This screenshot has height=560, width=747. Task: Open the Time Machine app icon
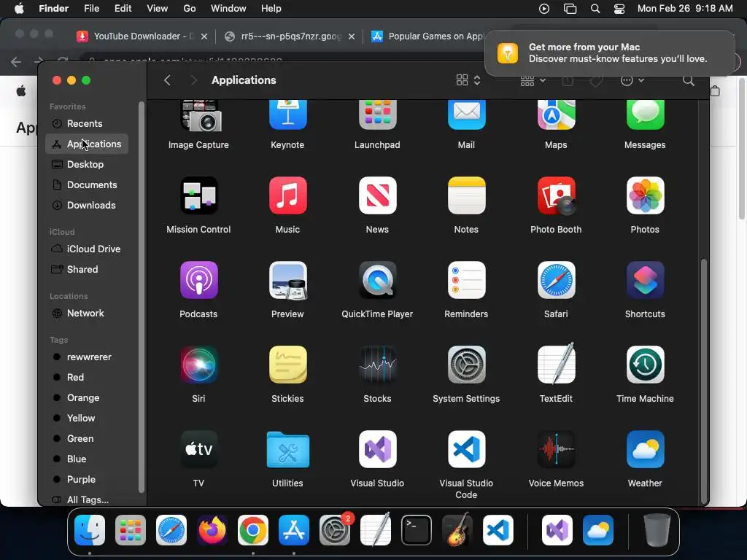(645, 365)
